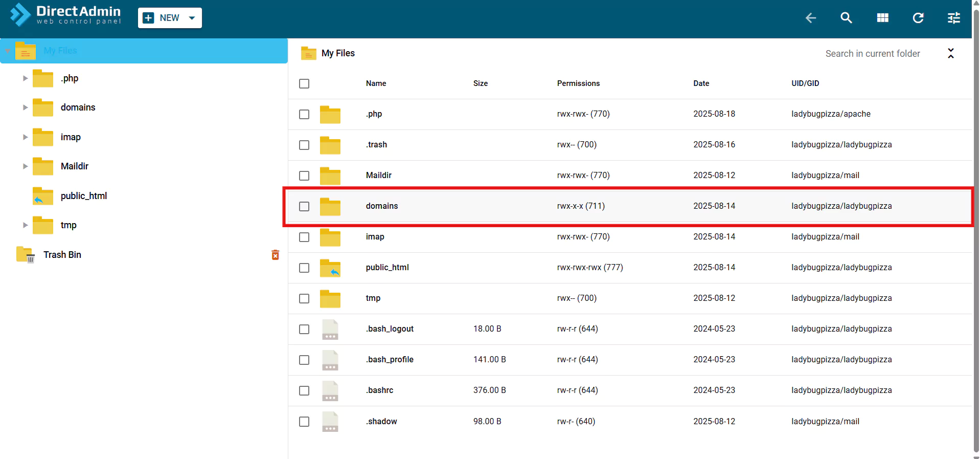Click the domains folder icon in sidebar tree
The width and height of the screenshot is (980, 459).
[x=43, y=107]
